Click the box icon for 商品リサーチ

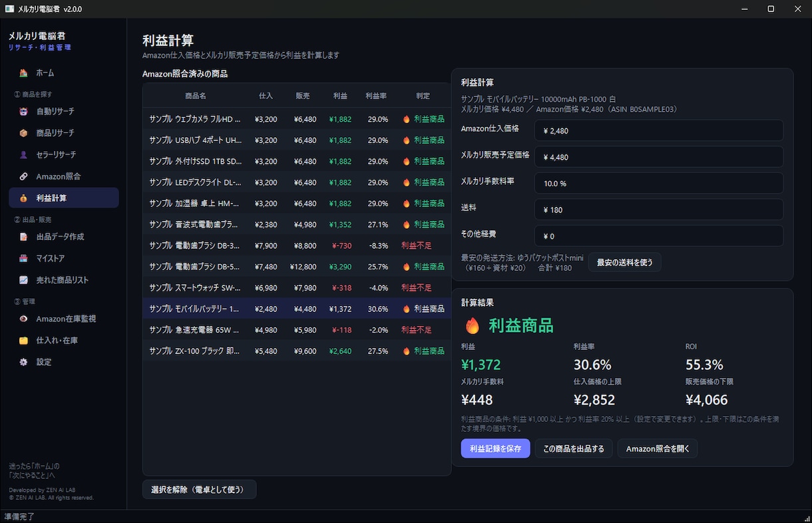coord(23,133)
